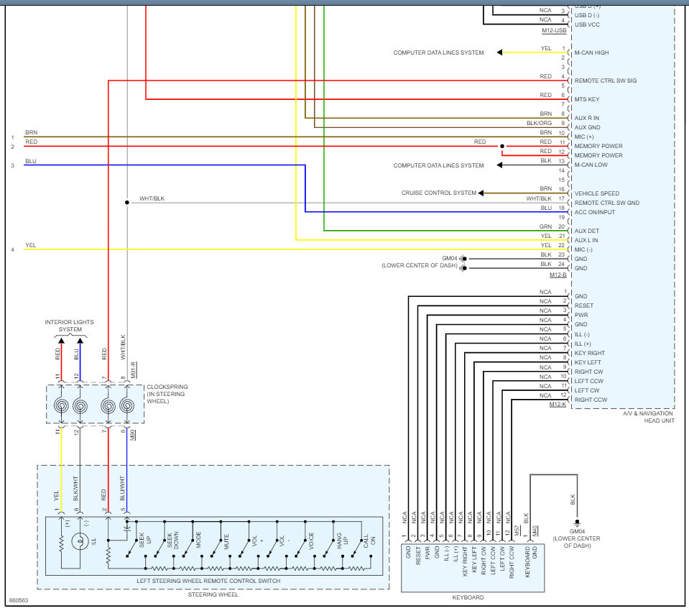Click the BLK/WHT wire label in steering wheel
Screen dimensions: 689x616
coord(75,488)
